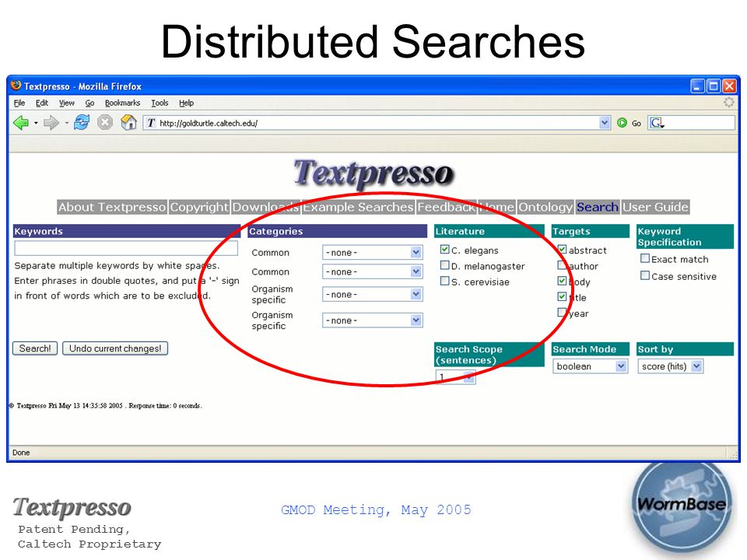Open the Tools menu
The width and height of the screenshot is (747, 560).
click(160, 103)
